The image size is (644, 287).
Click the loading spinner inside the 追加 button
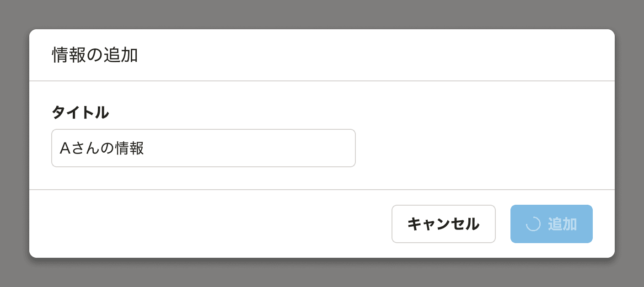pos(533,224)
